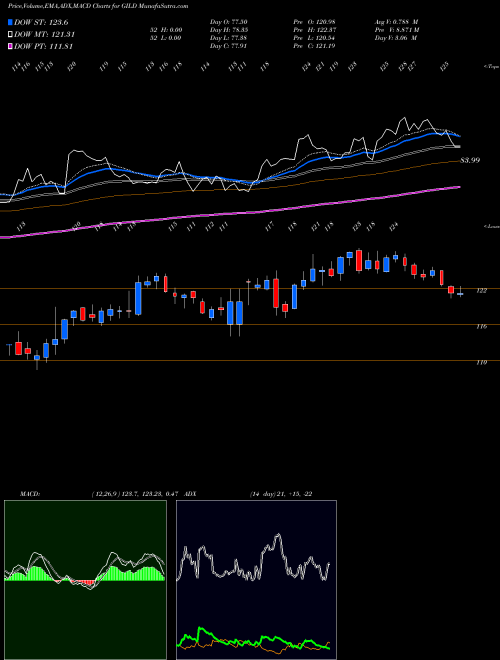Click the '52 H: 0.00' value

(165, 30)
